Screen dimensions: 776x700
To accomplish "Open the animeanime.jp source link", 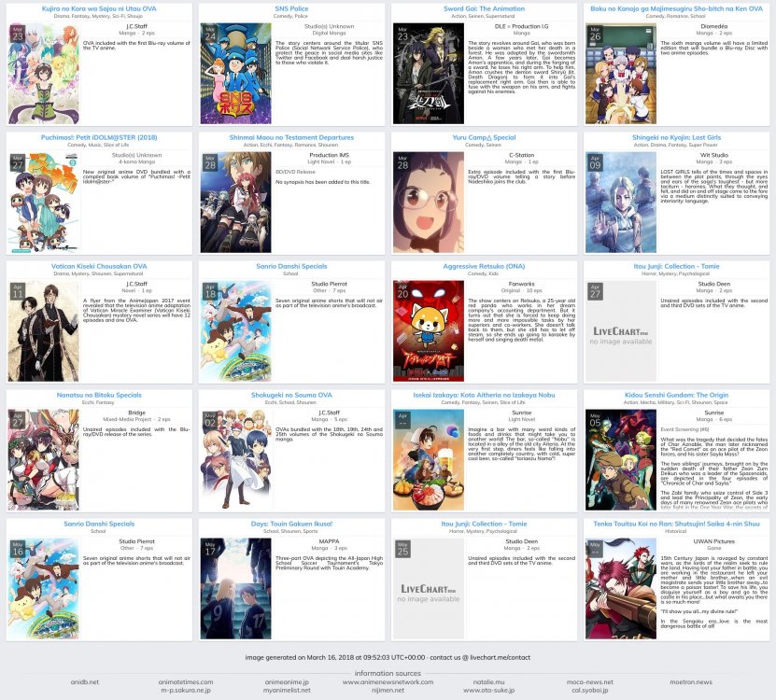I will tap(287, 681).
